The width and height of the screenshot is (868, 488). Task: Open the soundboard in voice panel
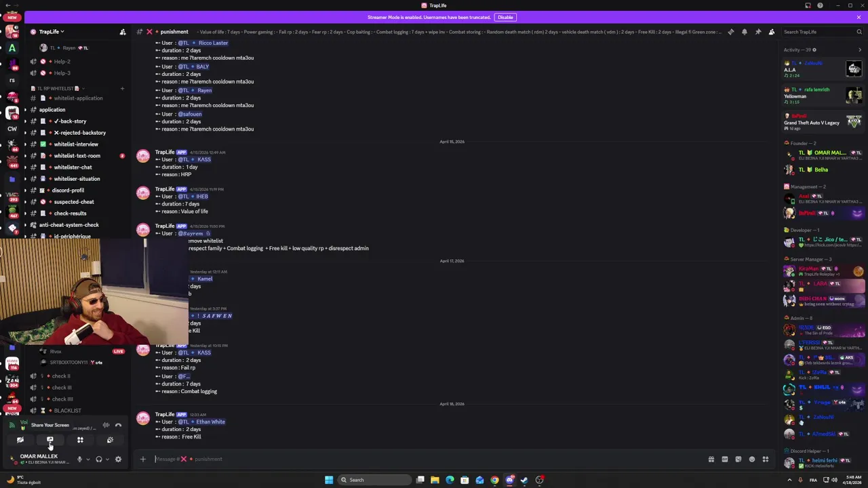click(110, 440)
